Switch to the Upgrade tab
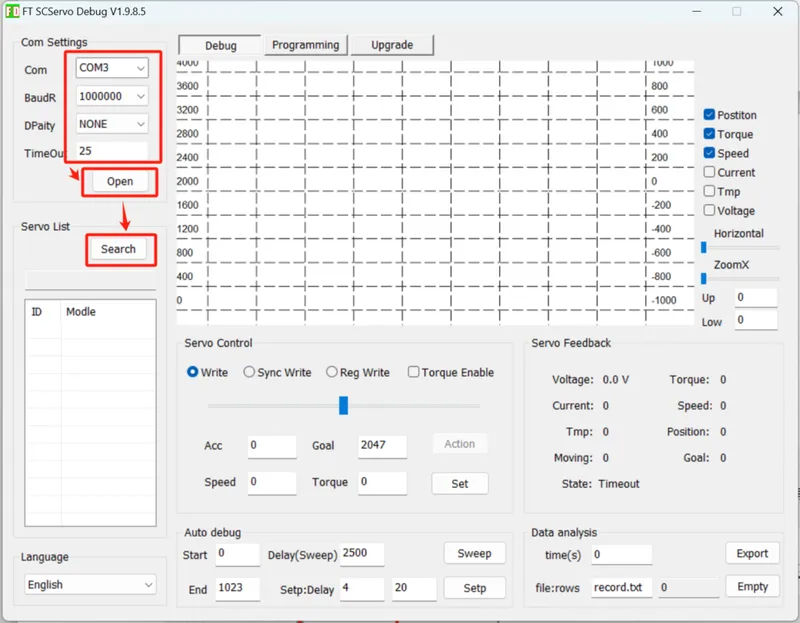The image size is (800, 623). [392, 45]
